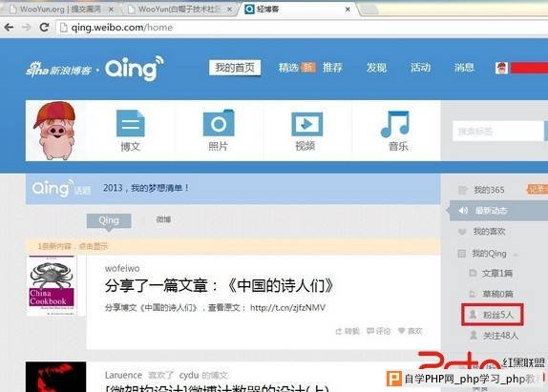The image size is (548, 392).
Task: Open the 照片 photo camera icon
Action: (x=219, y=123)
